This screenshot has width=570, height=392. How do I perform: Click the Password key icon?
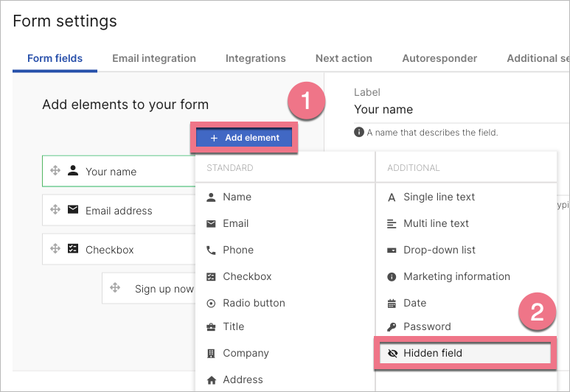tap(392, 326)
